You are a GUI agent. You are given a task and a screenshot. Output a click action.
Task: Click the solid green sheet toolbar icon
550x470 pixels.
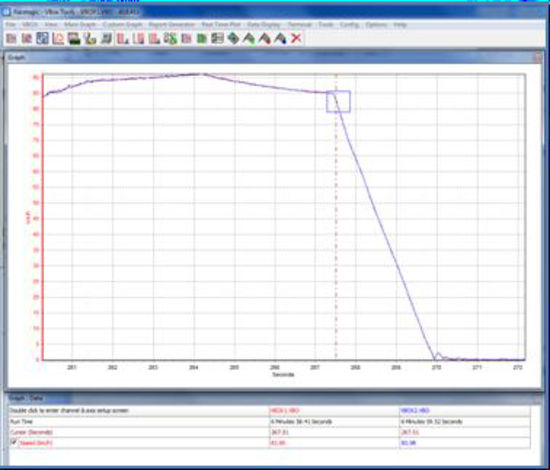click(x=202, y=38)
